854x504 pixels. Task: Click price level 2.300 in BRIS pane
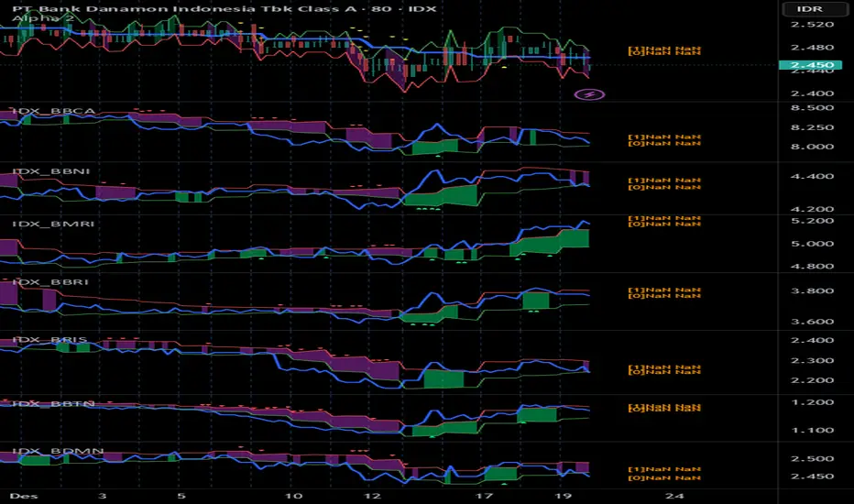(x=812, y=361)
